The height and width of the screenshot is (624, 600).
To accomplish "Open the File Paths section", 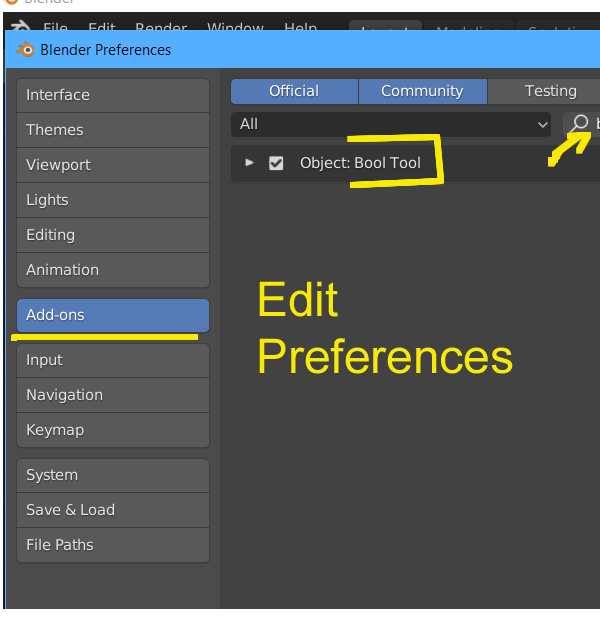I will (x=112, y=545).
